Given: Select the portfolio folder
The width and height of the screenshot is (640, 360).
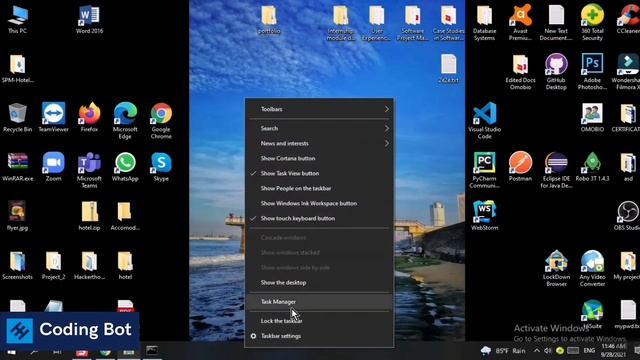Looking at the screenshot, I should click(269, 20).
